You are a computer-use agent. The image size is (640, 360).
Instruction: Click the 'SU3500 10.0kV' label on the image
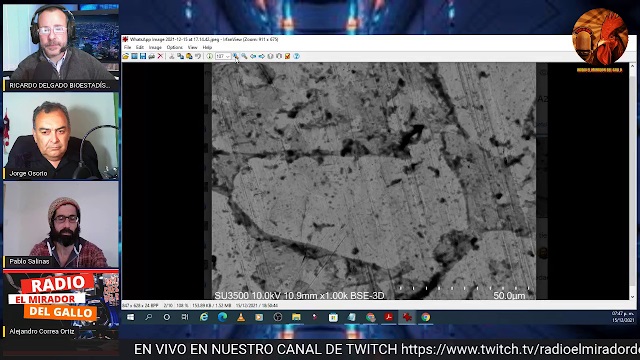tap(248, 296)
